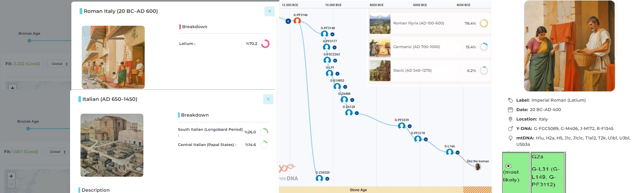Expand the chevron beside G-L91

[338, 74]
